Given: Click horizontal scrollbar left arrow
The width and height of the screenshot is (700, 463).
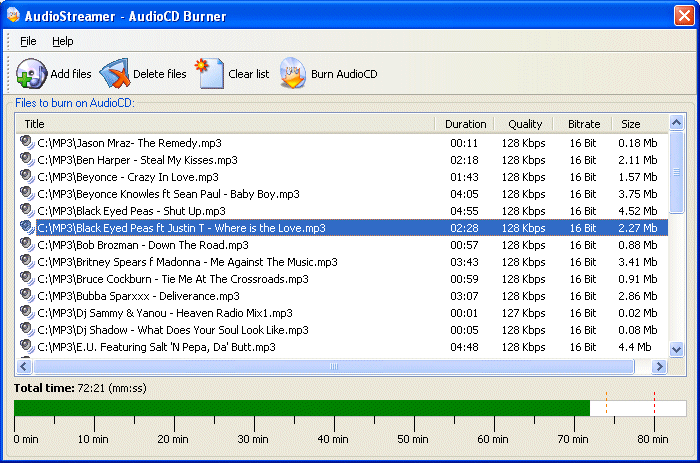Looking at the screenshot, I should click(x=24, y=367).
